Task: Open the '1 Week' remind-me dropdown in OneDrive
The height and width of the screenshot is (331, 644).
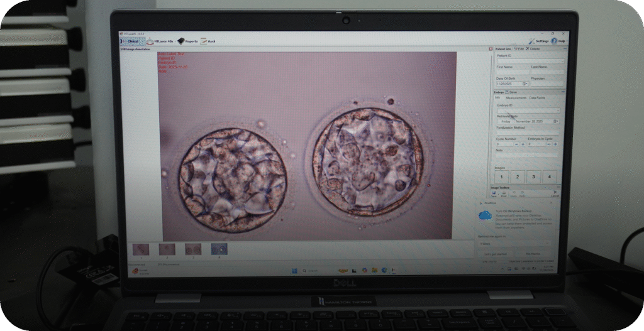Action: [514, 244]
